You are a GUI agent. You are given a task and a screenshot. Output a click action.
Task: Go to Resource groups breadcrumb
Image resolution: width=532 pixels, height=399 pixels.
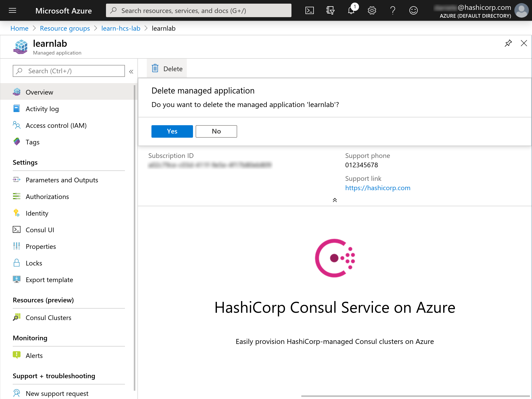click(x=65, y=28)
